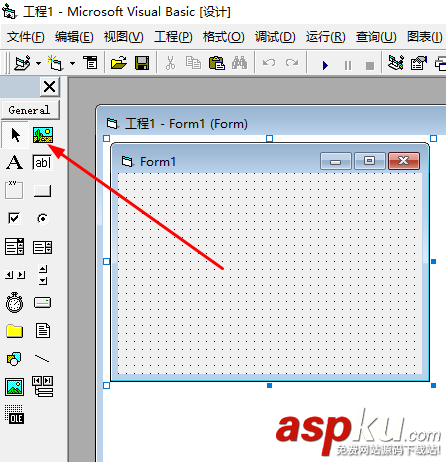446x462 pixels.
Task: Select the Line control tool
Action: click(42, 359)
